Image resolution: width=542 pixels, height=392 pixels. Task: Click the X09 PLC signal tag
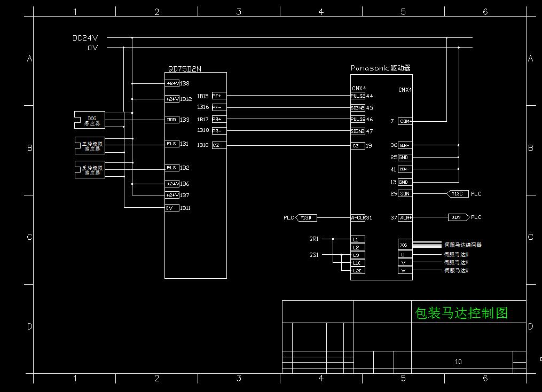[x=459, y=217]
